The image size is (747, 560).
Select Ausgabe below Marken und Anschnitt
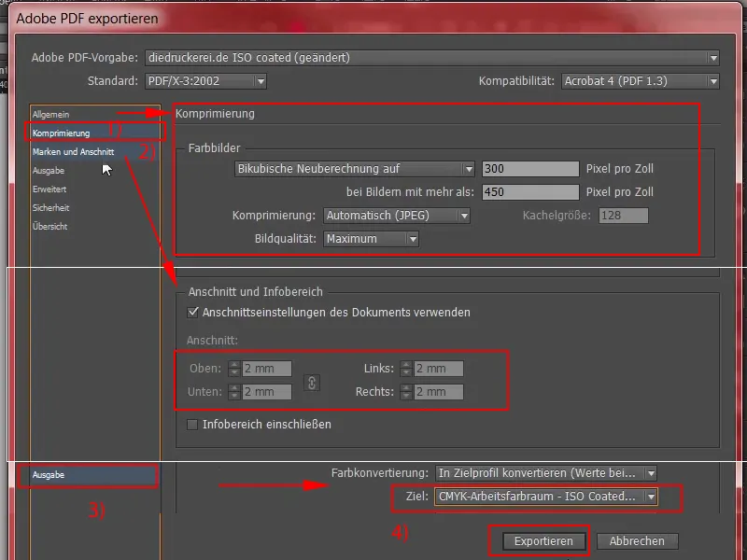pyautogui.click(x=49, y=171)
